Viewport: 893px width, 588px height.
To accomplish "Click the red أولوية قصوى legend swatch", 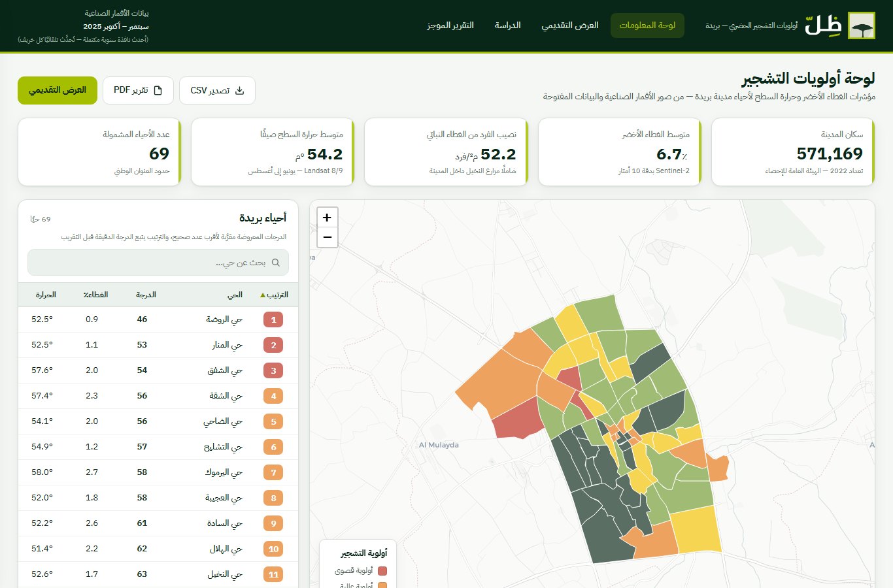I will click(x=382, y=571).
